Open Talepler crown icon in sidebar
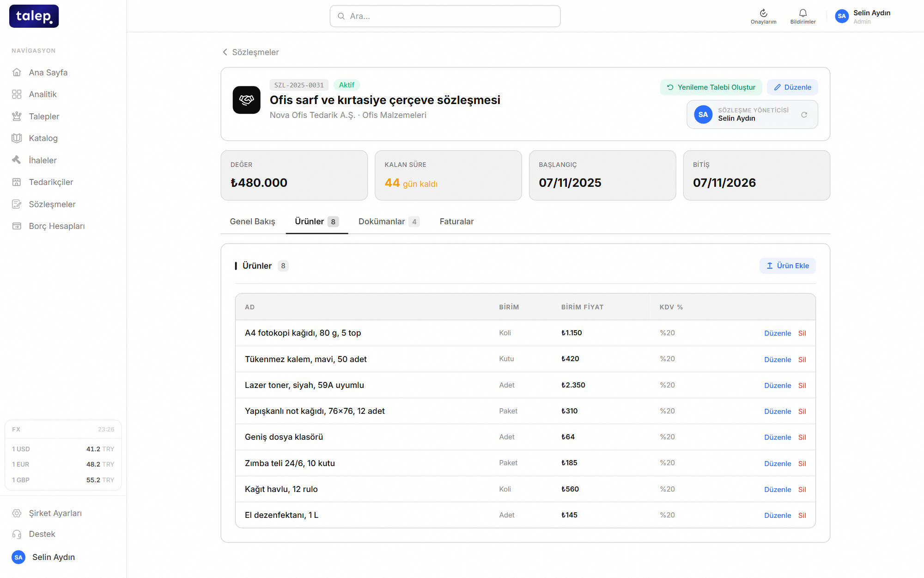Image resolution: width=924 pixels, height=578 pixels. click(x=17, y=116)
